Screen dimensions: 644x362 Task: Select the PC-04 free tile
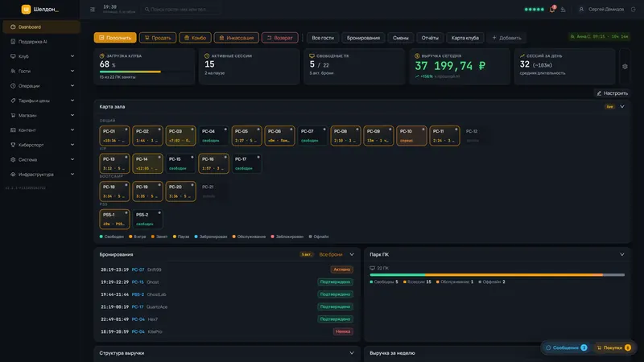(213, 136)
